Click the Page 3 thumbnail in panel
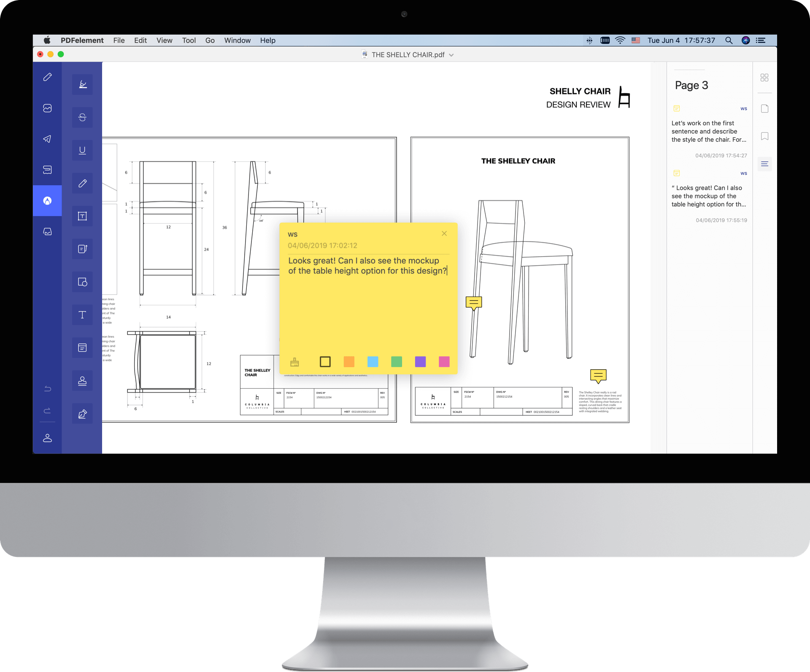The height and width of the screenshot is (672, 810). point(692,85)
